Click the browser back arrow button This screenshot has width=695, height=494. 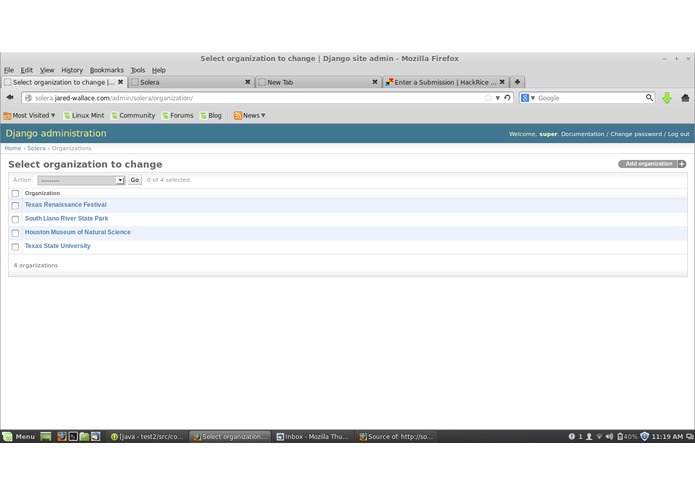(x=10, y=97)
